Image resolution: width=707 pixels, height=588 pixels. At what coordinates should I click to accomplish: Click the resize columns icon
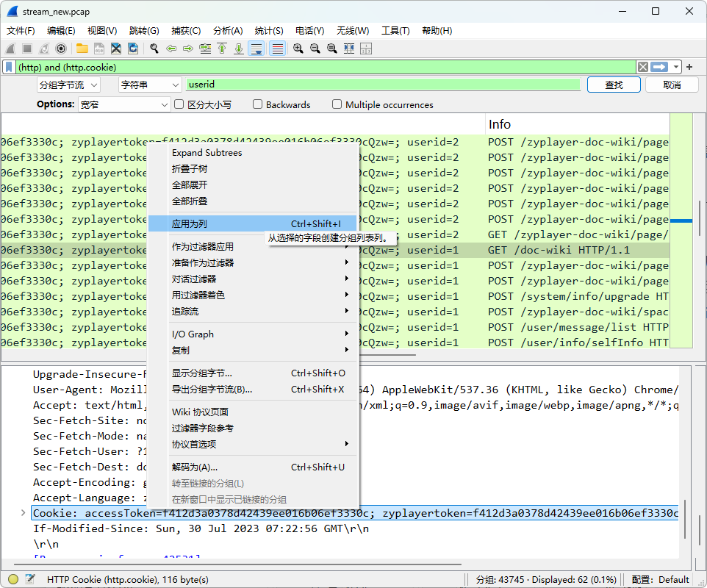(x=349, y=49)
